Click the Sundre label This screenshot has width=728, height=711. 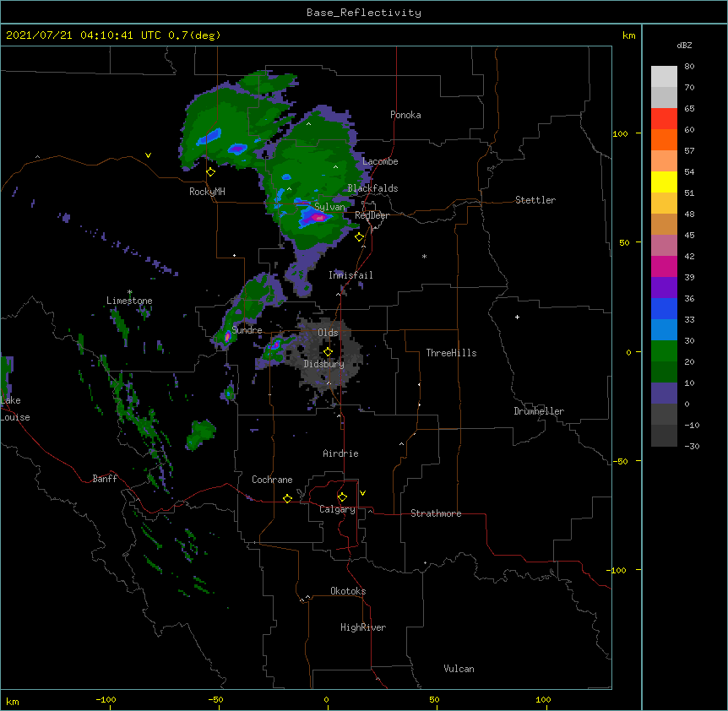click(247, 330)
